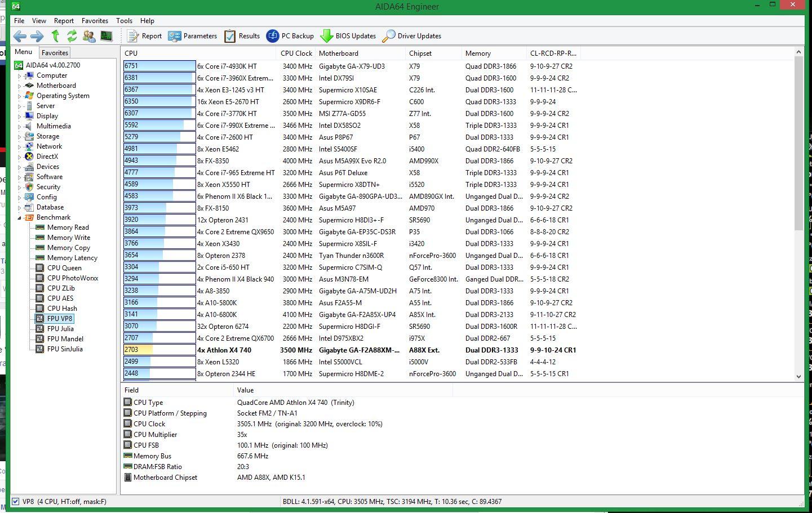Viewport: 812px width, 513px height.
Task: Click the results list scrollbar down arrow
Action: point(798,376)
